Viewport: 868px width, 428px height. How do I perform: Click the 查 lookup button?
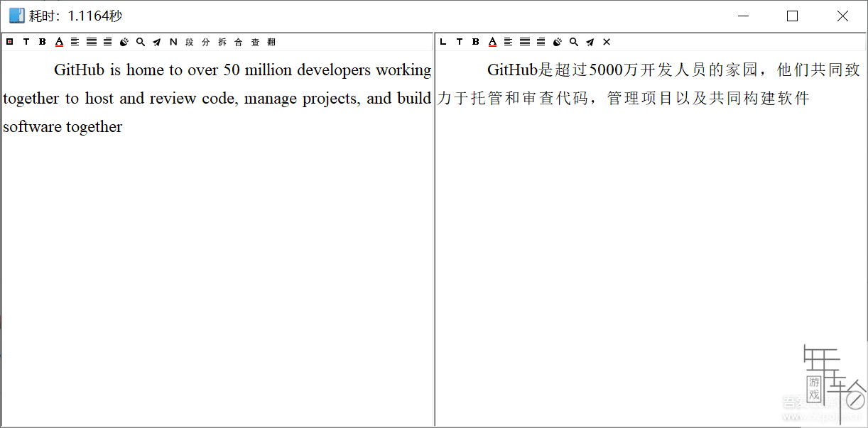[255, 42]
